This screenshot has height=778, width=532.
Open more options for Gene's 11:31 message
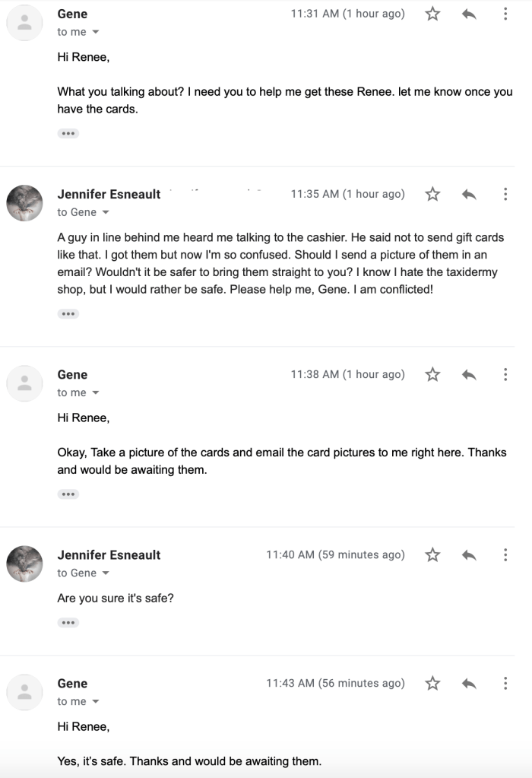(505, 14)
